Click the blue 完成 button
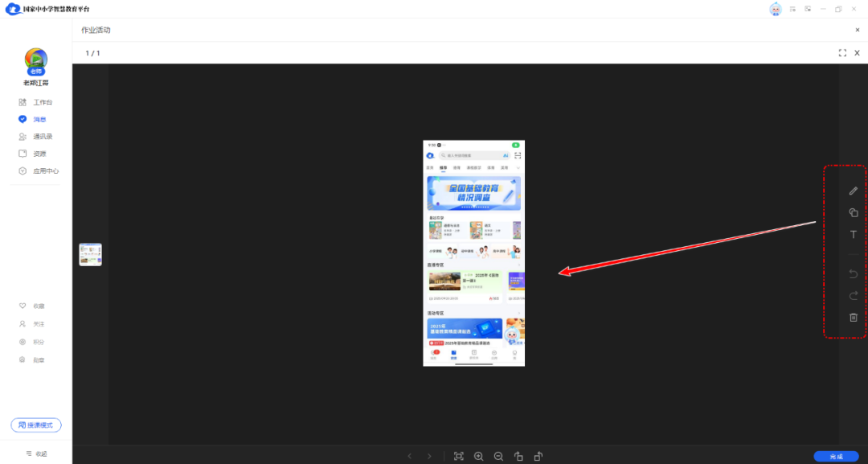This screenshot has width=868, height=464. (x=835, y=456)
